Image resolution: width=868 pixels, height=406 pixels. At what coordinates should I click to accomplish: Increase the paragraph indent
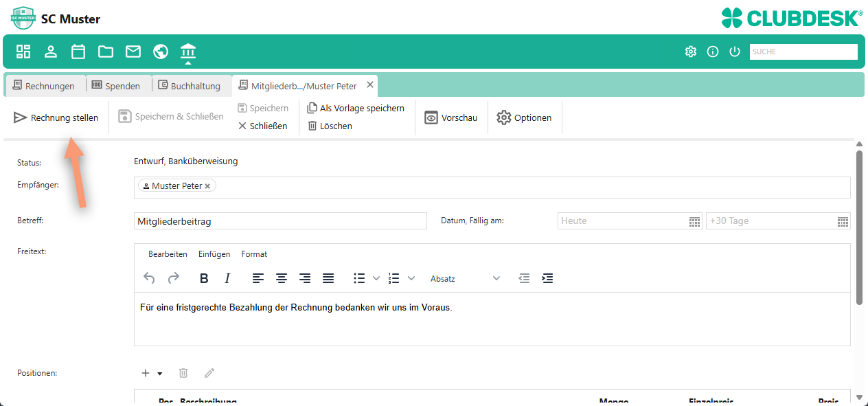(x=547, y=278)
